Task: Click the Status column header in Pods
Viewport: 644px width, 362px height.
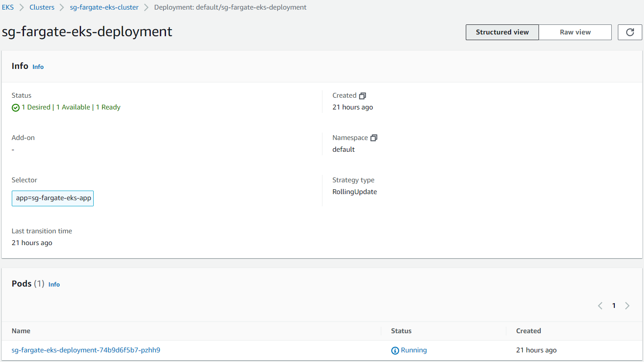Action: tap(401, 331)
